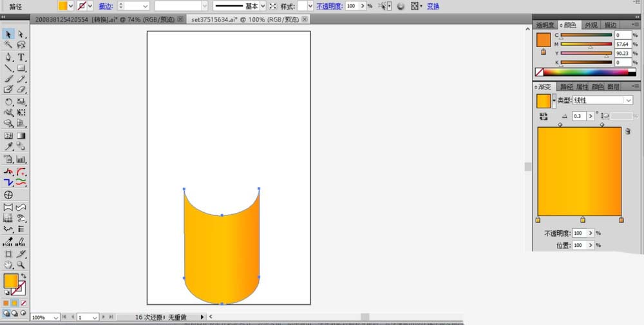Click the 变换 link in control bar
Screen dimensions: 644x325
tap(433, 6)
